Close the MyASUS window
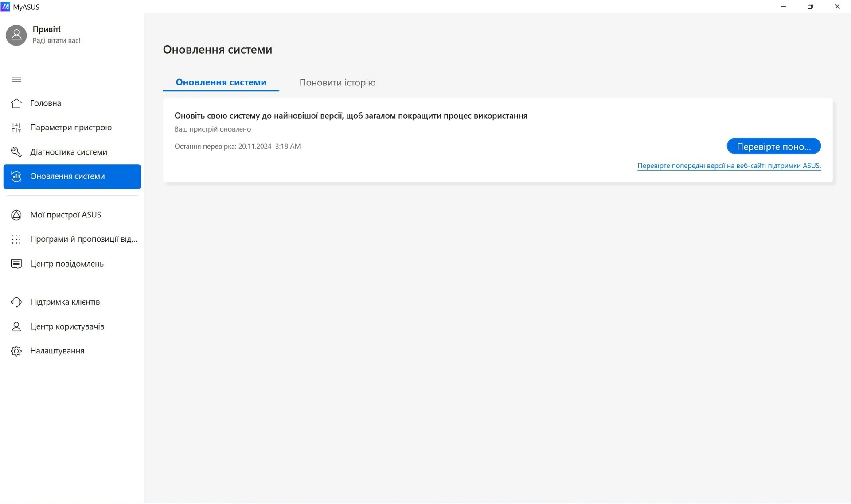The width and height of the screenshot is (851, 504). [837, 7]
